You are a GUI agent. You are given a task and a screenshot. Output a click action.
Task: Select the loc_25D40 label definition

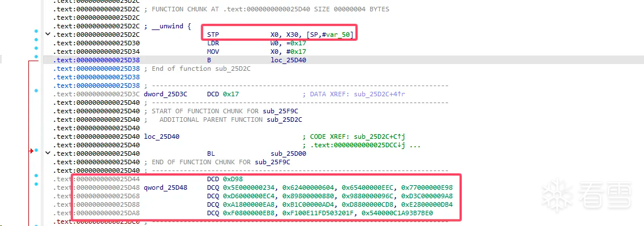161,137
